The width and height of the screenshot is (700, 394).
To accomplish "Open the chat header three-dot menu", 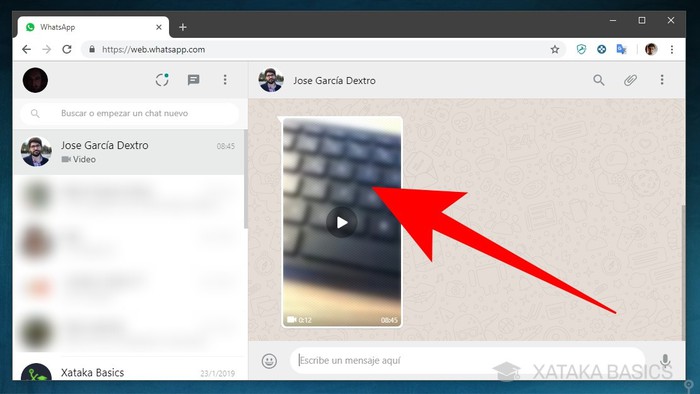I will coord(662,80).
